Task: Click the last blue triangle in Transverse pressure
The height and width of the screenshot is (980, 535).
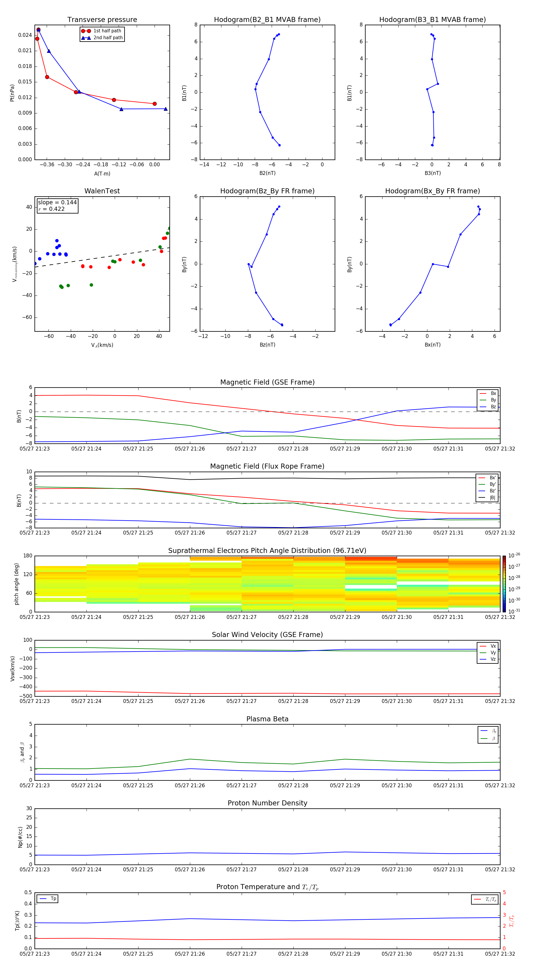Action: 166,109
